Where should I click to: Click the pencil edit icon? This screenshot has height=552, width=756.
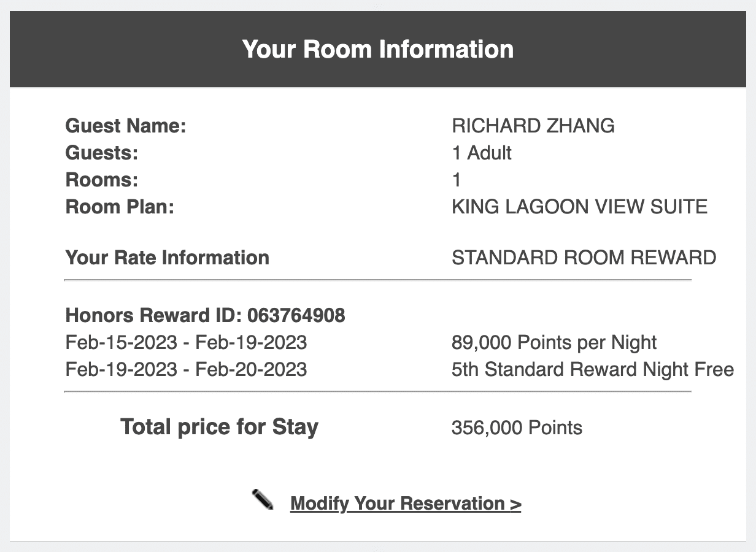(x=263, y=499)
